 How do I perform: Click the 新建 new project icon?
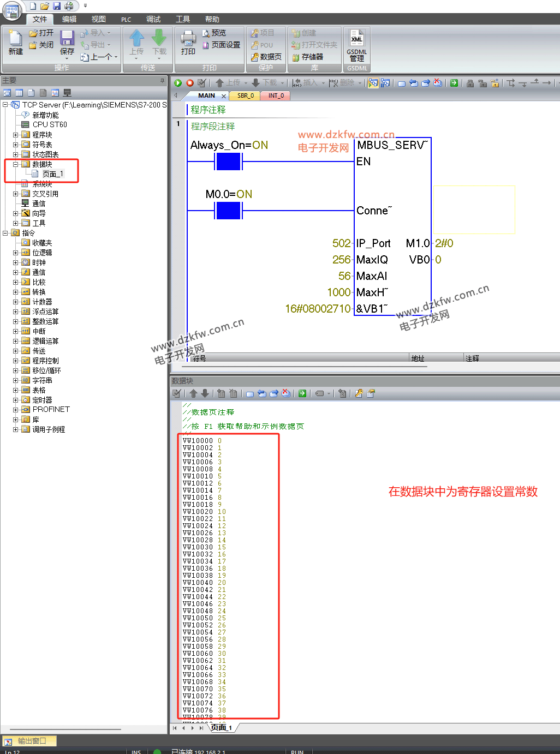pos(15,43)
